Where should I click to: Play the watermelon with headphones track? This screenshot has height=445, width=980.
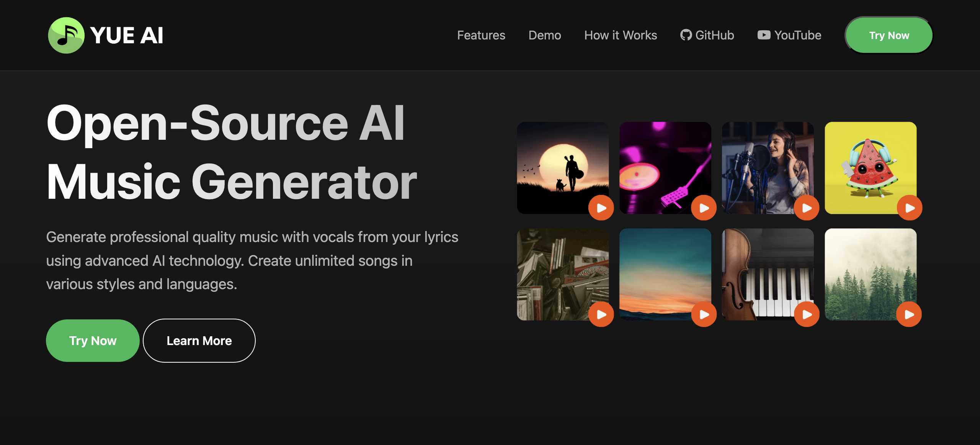(x=910, y=208)
